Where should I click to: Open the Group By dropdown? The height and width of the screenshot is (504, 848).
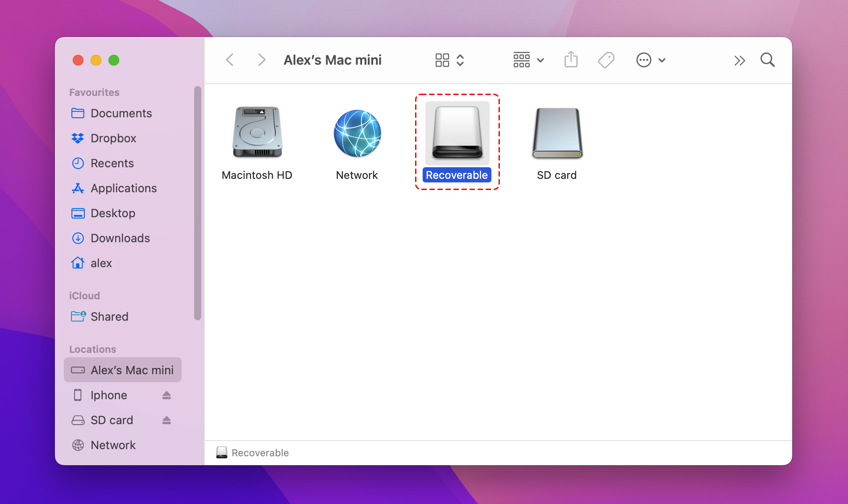[528, 60]
